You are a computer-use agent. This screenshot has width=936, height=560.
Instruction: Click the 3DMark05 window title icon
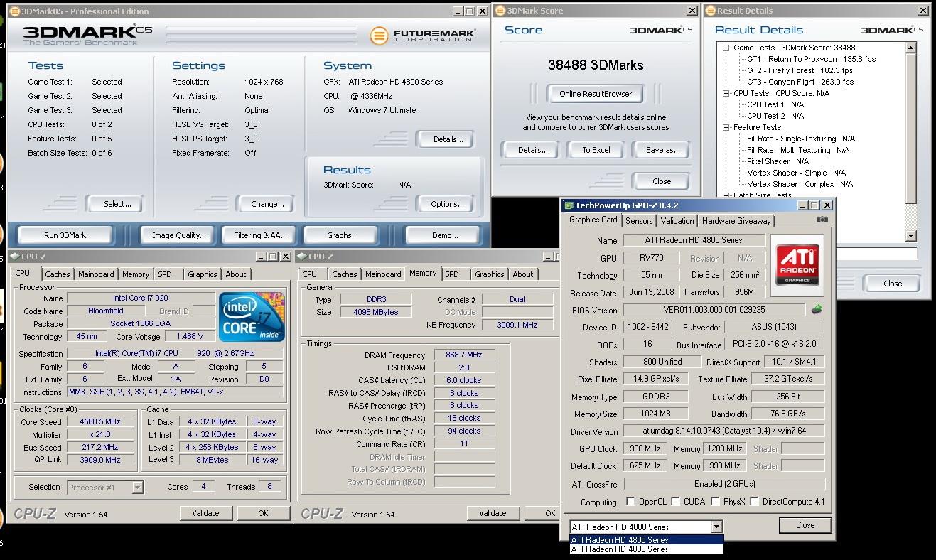(14, 11)
